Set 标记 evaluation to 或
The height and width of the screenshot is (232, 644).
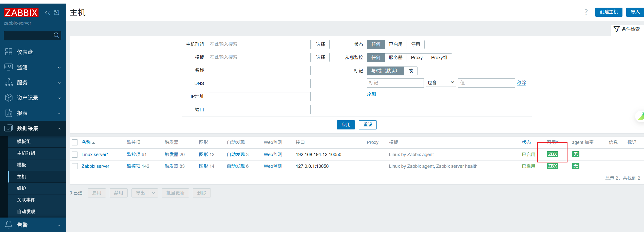(411, 71)
